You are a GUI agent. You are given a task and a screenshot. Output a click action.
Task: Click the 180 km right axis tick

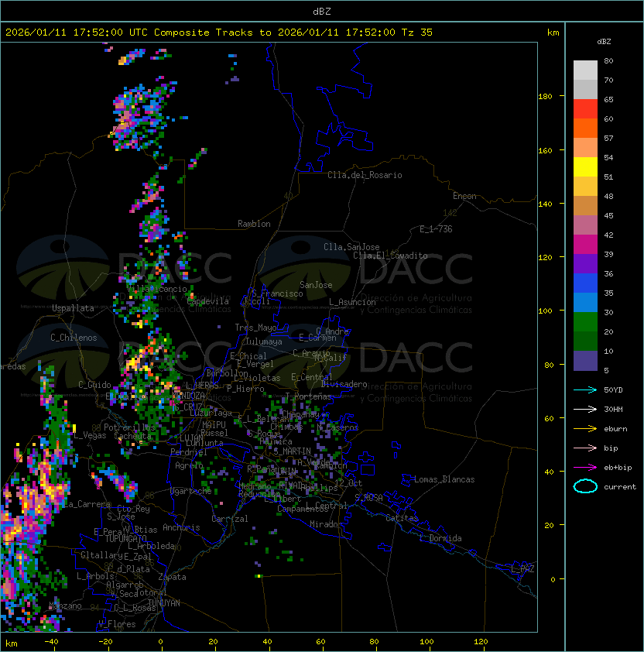(545, 97)
